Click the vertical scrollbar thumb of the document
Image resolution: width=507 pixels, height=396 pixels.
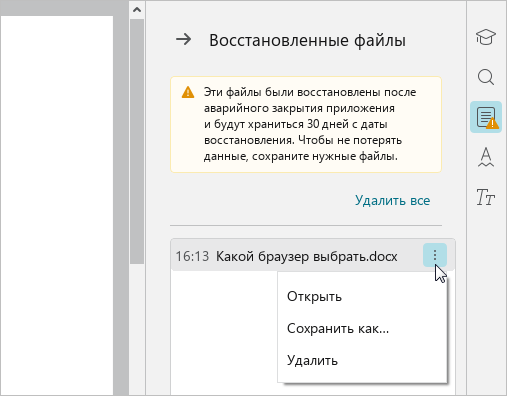[x=137, y=142]
